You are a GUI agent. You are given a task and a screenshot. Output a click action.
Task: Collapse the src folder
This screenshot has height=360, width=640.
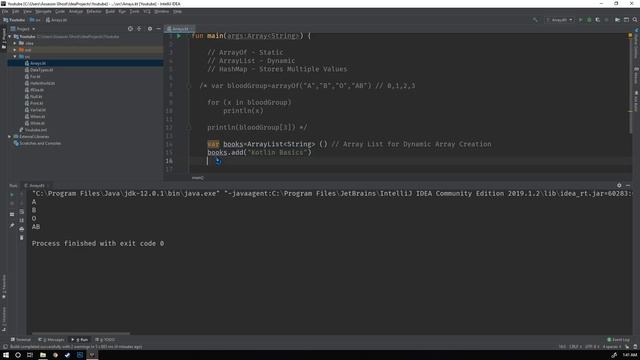click(15, 56)
